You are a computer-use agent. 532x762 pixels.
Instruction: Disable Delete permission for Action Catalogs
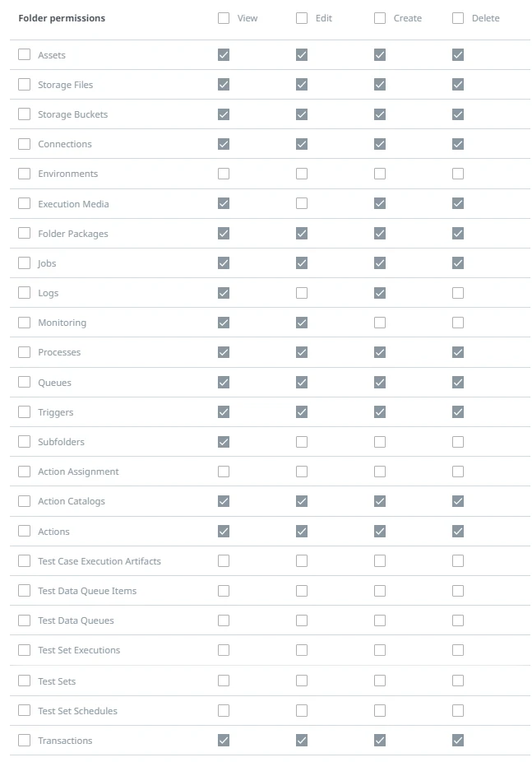458,501
